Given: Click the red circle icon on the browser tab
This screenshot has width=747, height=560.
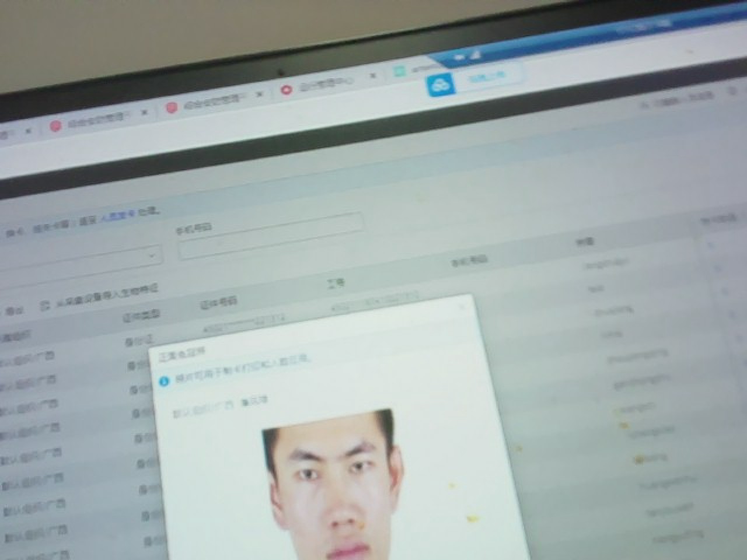Looking at the screenshot, I should coord(287,90).
